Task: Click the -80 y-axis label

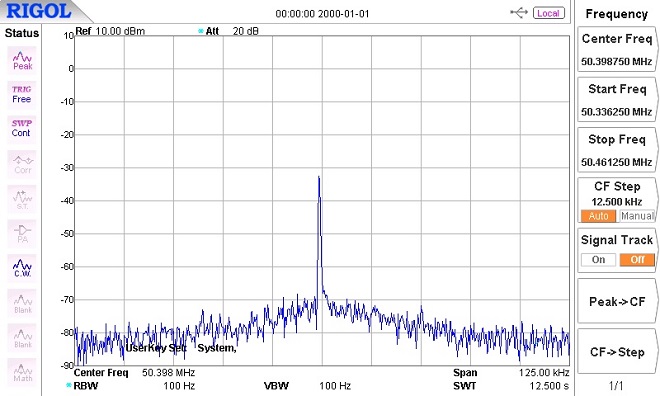Action: coord(67,332)
